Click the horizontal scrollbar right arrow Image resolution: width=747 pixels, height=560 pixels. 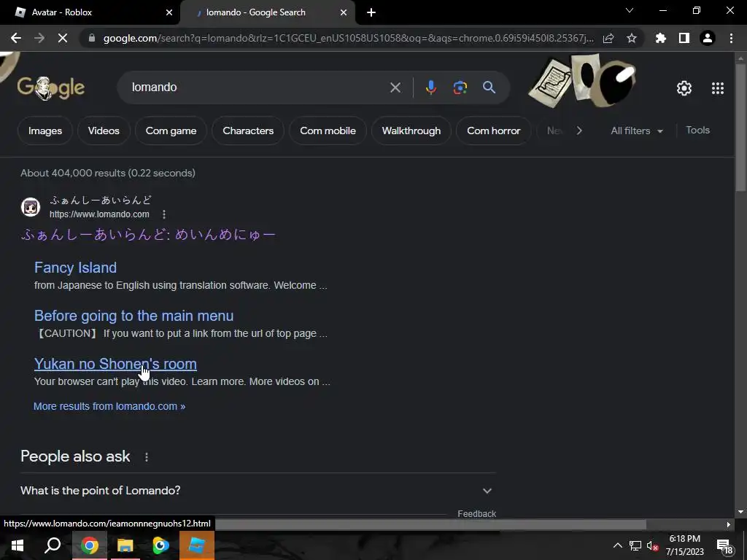[x=729, y=525]
